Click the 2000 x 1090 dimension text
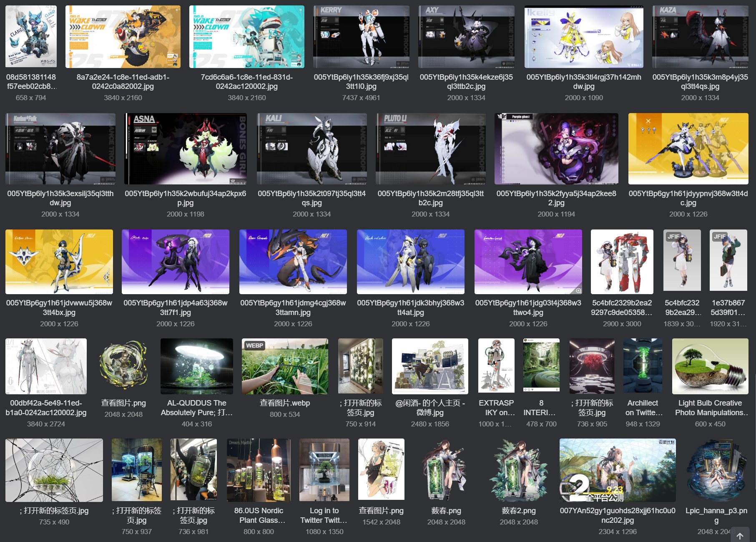Image resolution: width=756 pixels, height=542 pixels. 584,98
